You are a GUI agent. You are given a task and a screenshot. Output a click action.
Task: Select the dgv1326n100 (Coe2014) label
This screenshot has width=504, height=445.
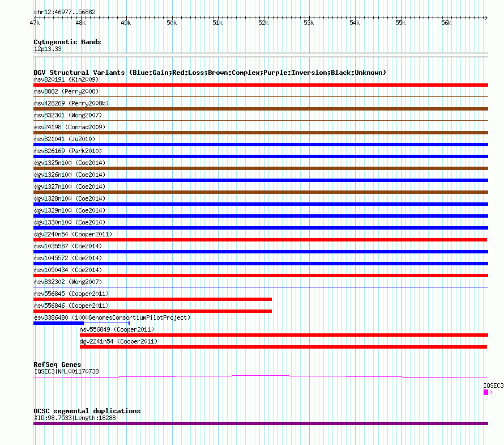pos(70,175)
